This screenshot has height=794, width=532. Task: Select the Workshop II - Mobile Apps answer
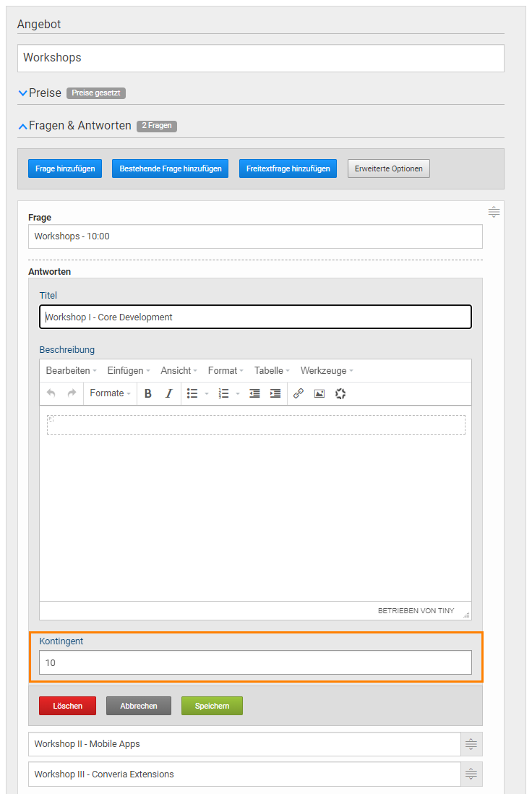click(244, 744)
